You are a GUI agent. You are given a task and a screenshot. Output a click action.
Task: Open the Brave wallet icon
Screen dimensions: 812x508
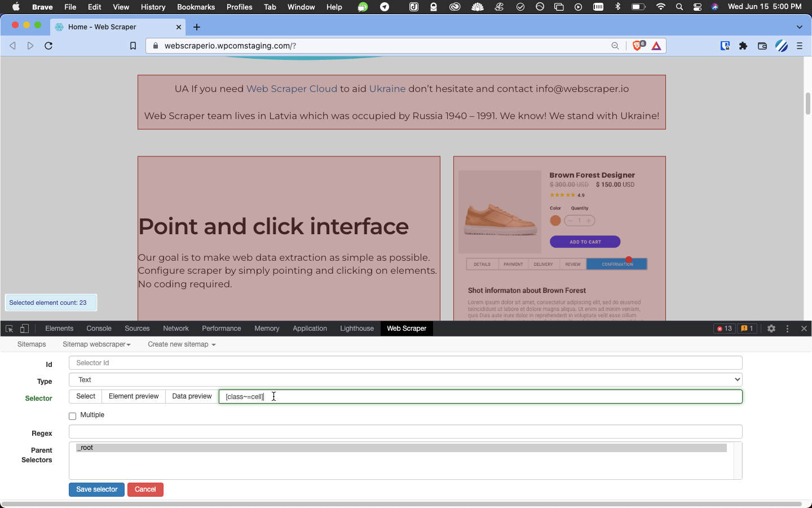762,46
